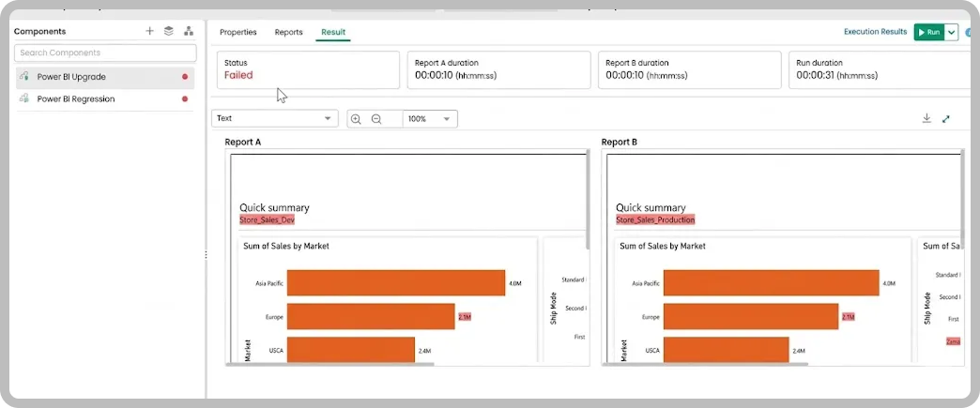Click the Report A duration value 00:00:10
The height and width of the screenshot is (408, 980).
[x=435, y=75]
